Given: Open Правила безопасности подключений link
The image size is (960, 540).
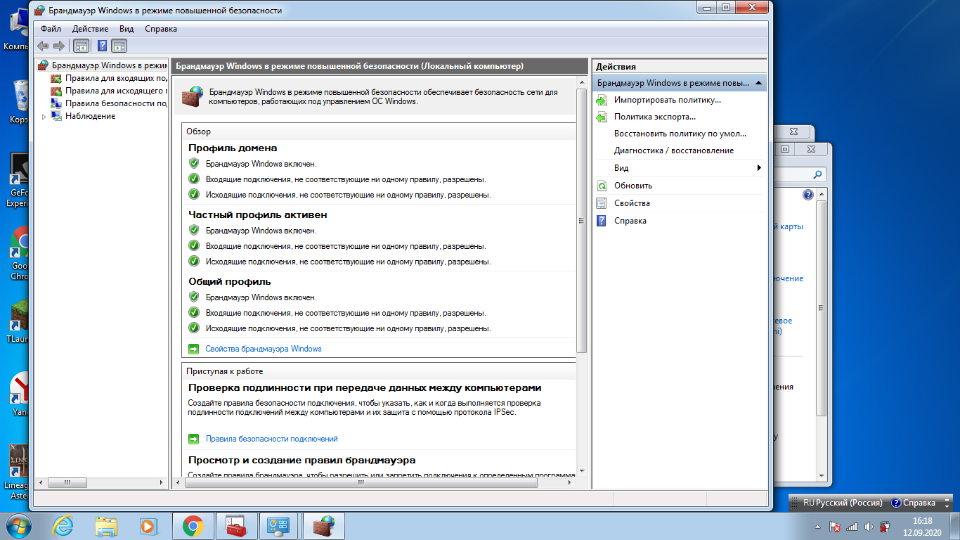Looking at the screenshot, I should 271,439.
